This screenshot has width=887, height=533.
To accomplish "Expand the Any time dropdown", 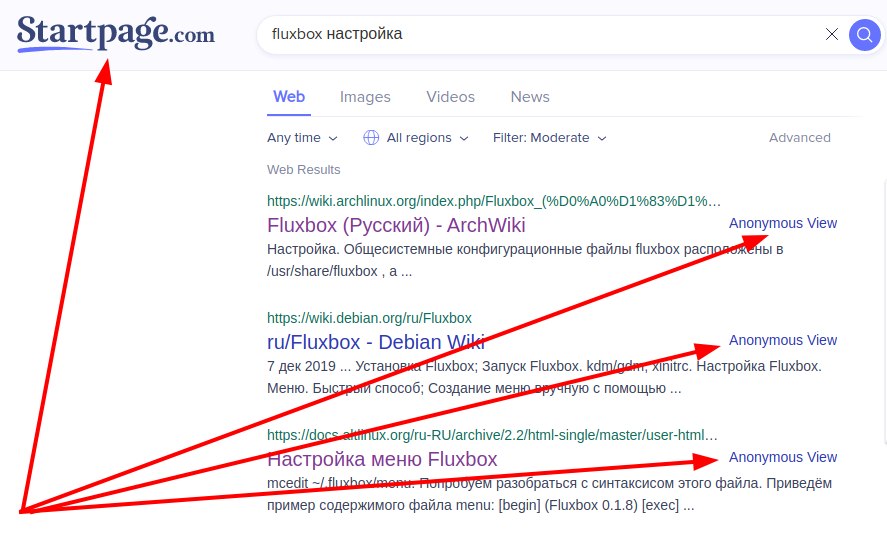I will tap(302, 137).
